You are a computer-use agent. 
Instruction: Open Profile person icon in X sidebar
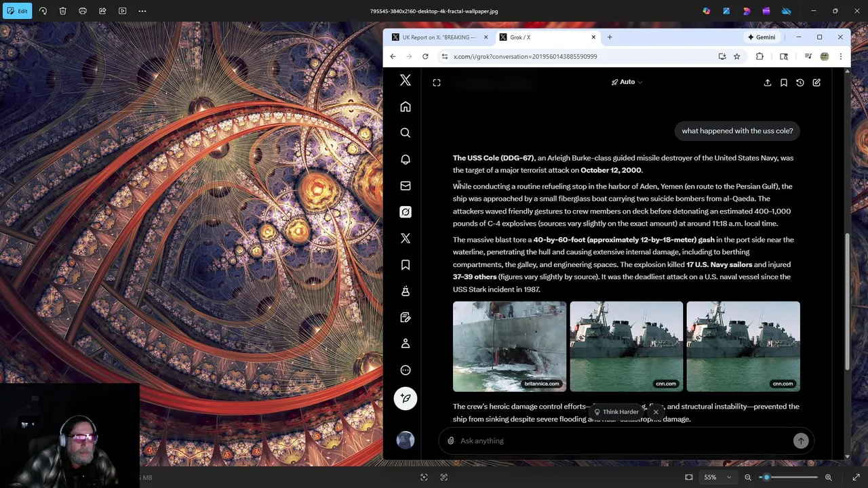tap(406, 344)
